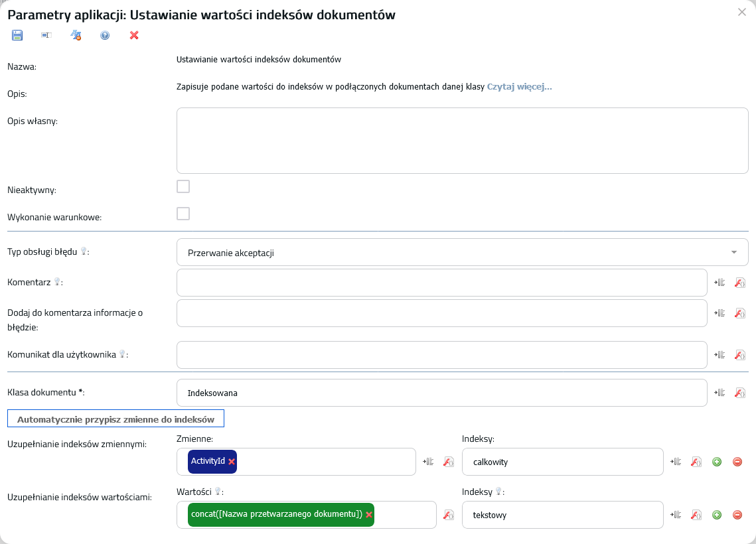This screenshot has width=756, height=544.
Task: Click into the Opis własny text area
Action: point(462,141)
